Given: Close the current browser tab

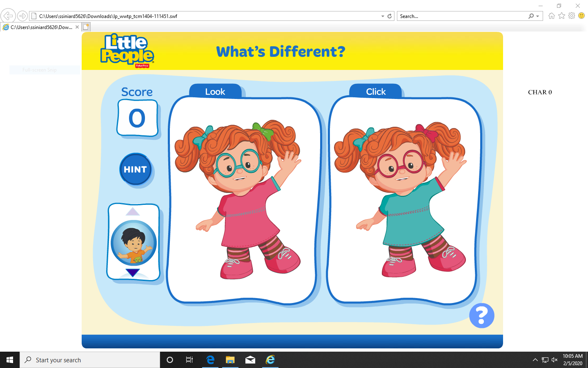Looking at the screenshot, I should point(77,27).
